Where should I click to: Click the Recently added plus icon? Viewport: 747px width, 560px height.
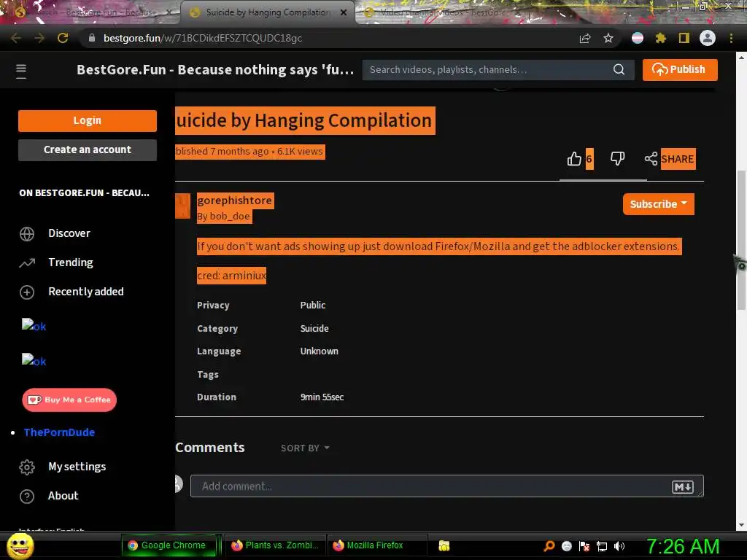tap(27, 292)
